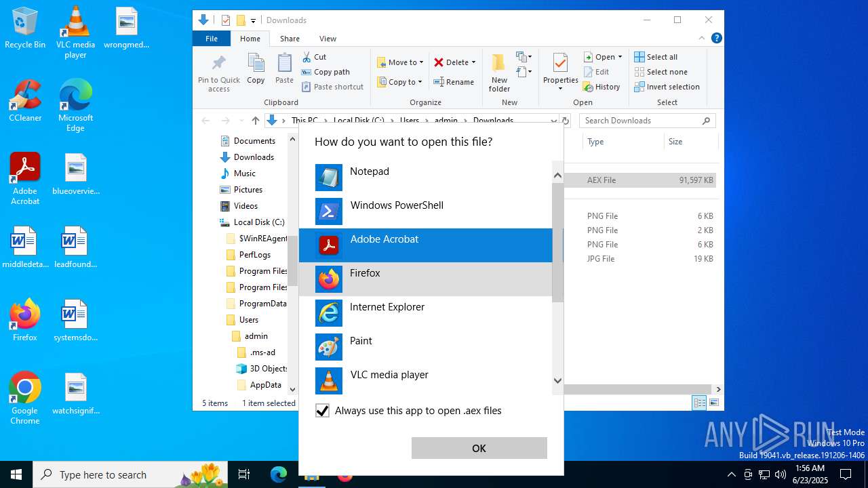Click the Search Downloads box

coord(648,121)
